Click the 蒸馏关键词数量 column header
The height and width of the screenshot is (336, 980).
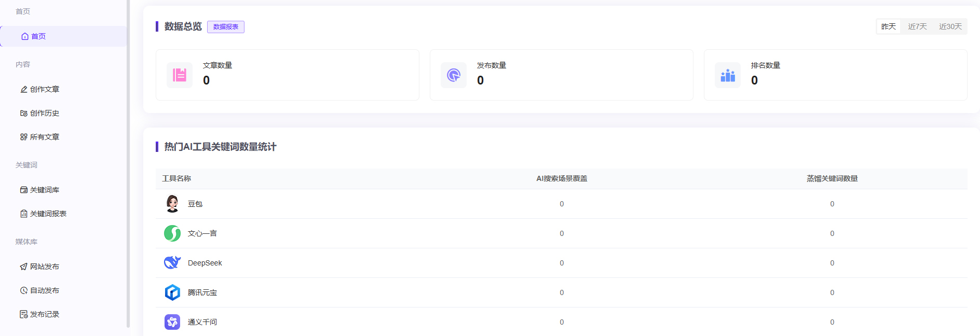pyautogui.click(x=832, y=178)
